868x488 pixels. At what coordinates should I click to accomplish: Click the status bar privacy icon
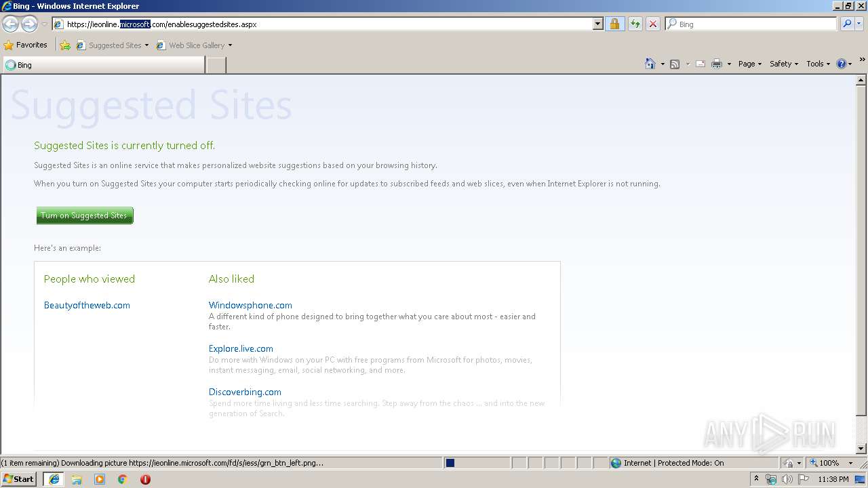(x=789, y=463)
